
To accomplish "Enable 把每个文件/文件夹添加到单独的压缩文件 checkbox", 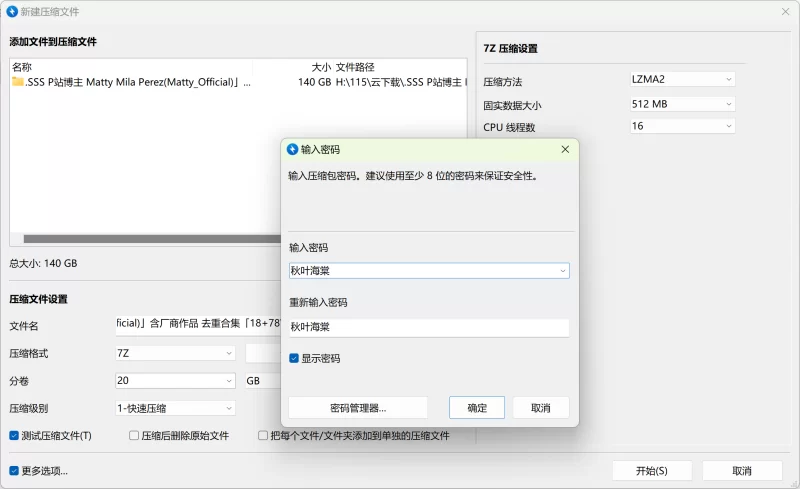I will click(263, 435).
